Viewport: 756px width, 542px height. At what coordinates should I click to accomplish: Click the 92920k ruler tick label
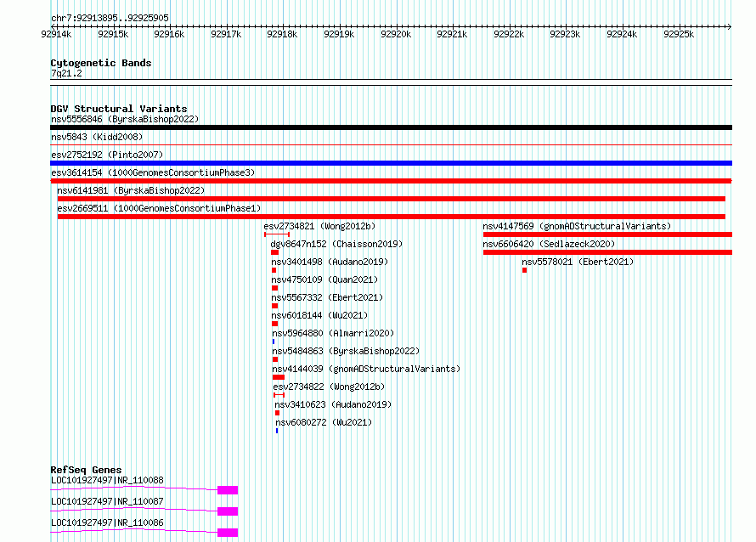click(x=396, y=34)
